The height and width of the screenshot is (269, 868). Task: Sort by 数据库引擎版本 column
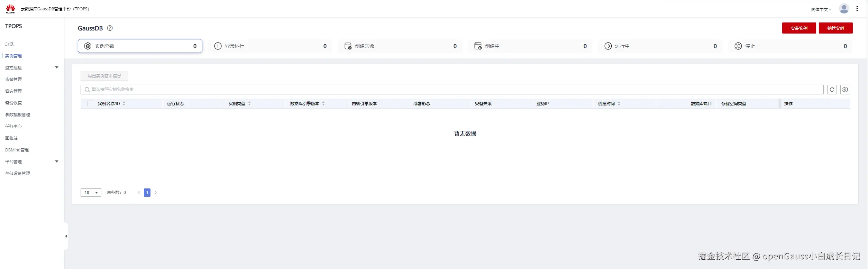pyautogui.click(x=323, y=103)
